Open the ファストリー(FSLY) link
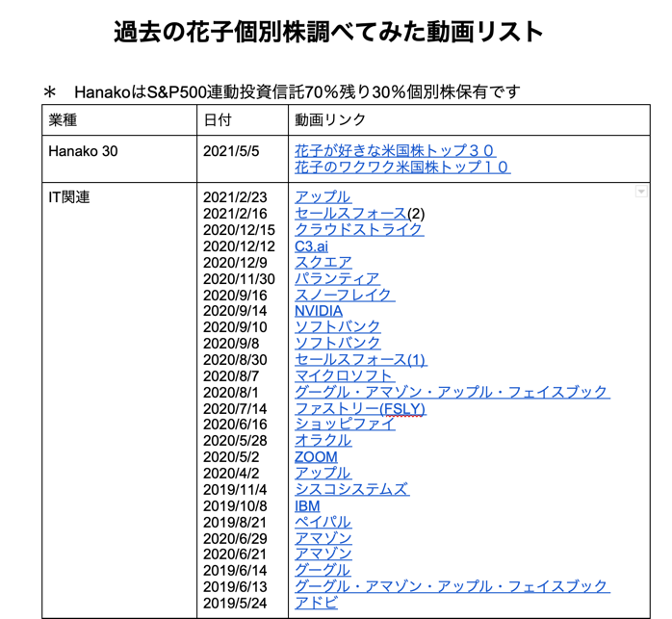The height and width of the screenshot is (619, 672). tap(360, 408)
